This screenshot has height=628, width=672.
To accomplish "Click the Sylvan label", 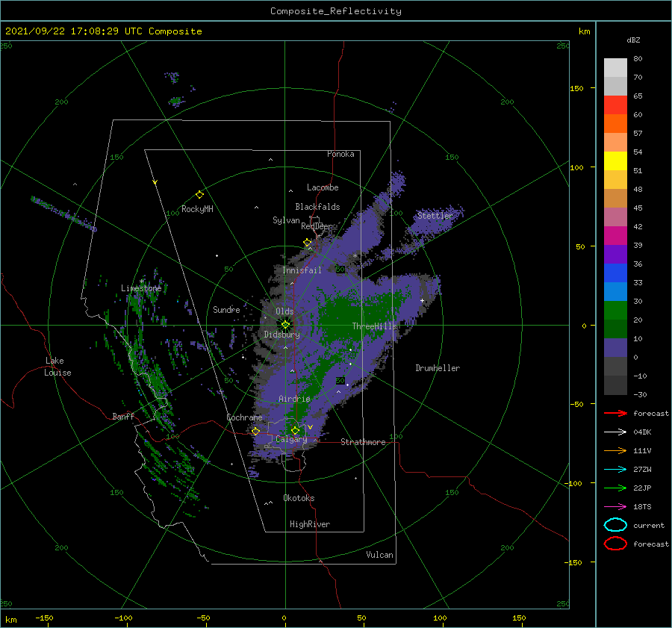I will point(286,220).
